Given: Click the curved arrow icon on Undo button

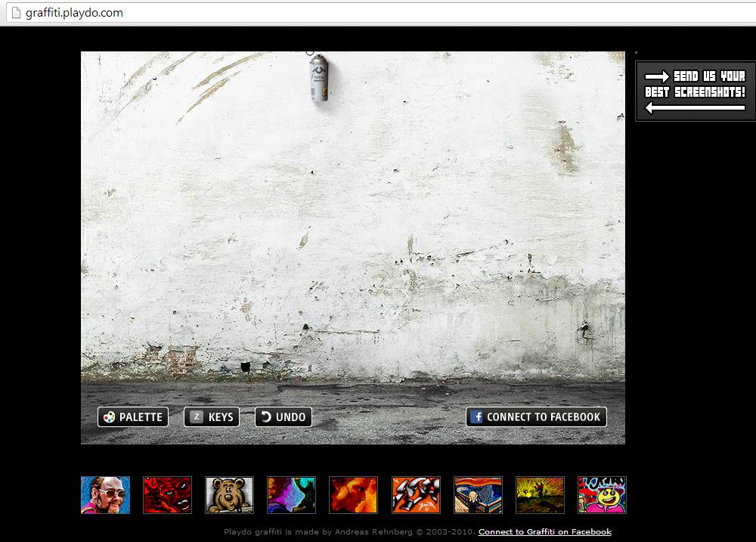Looking at the screenshot, I should point(265,417).
